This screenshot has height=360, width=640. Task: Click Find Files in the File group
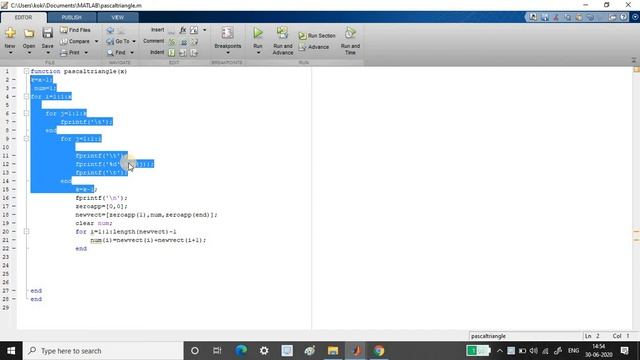coord(76,30)
